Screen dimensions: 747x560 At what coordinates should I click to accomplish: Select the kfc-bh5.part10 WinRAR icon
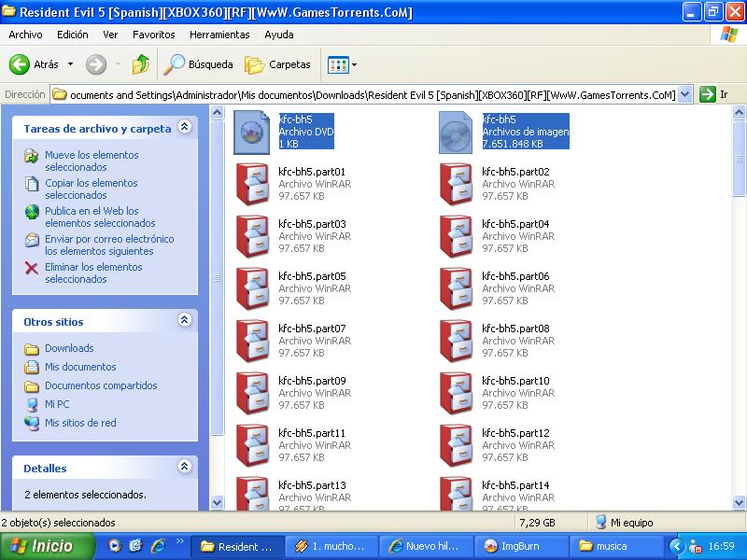pos(456,394)
